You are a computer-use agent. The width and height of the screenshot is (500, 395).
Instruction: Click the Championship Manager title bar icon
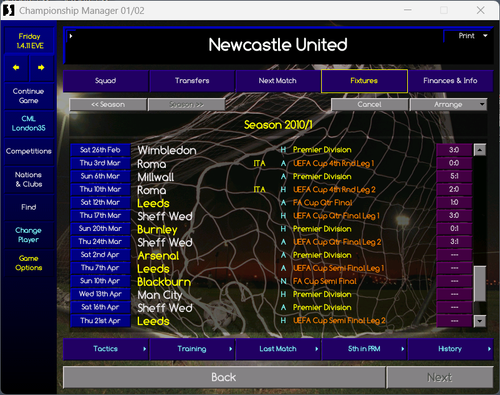(x=9, y=10)
